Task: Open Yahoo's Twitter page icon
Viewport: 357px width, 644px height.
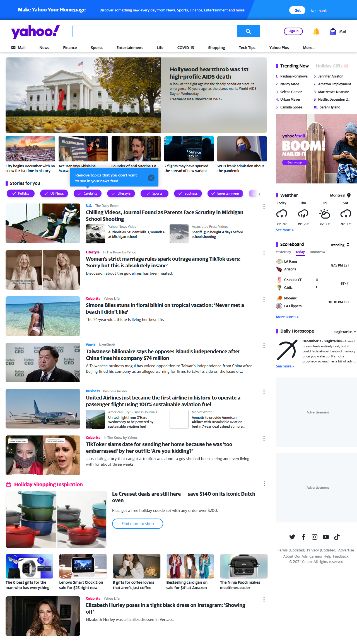Action: (292, 537)
